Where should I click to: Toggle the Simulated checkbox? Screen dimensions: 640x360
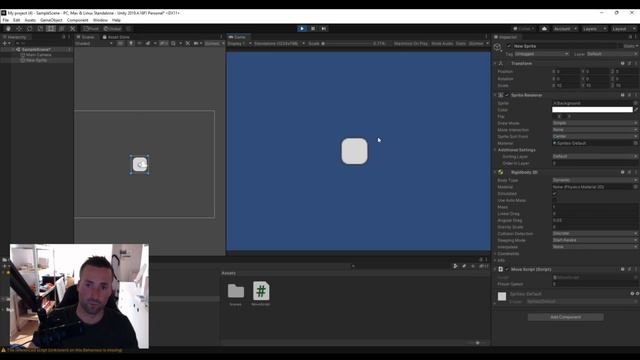click(x=554, y=193)
